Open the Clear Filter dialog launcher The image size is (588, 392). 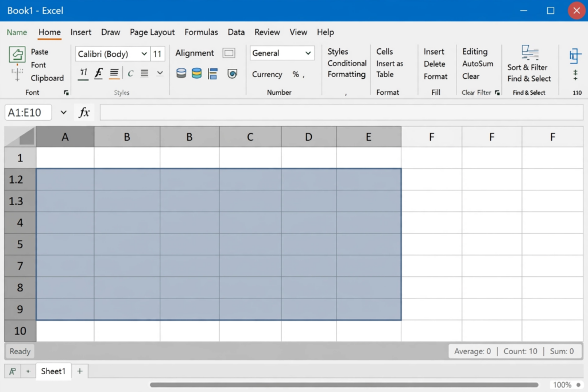(x=497, y=93)
